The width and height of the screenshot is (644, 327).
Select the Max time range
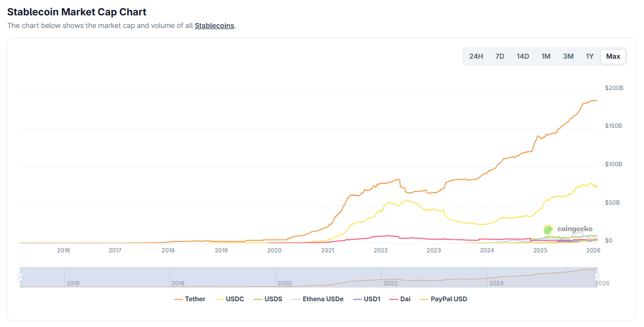click(613, 57)
